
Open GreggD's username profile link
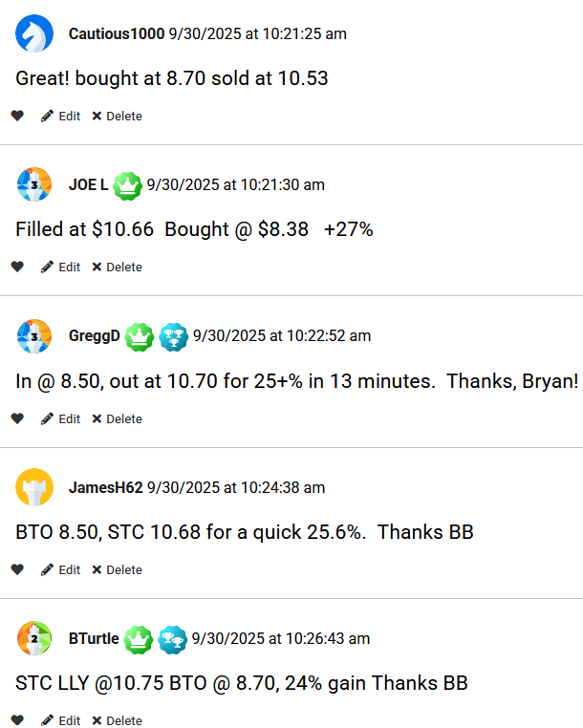click(95, 336)
